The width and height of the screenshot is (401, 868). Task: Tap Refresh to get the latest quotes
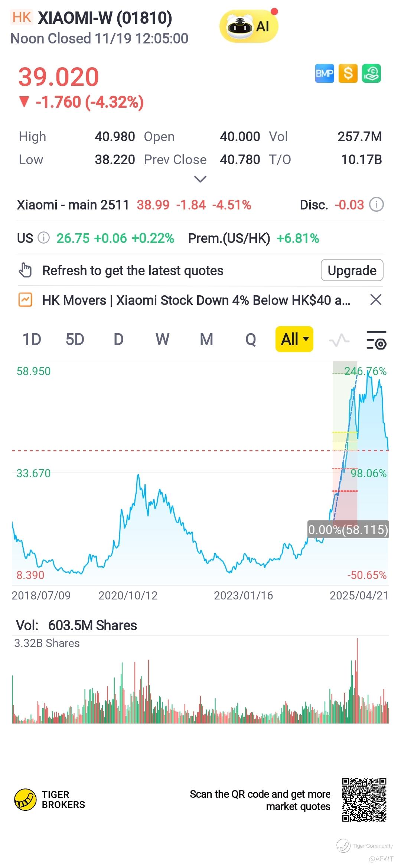coord(133,270)
